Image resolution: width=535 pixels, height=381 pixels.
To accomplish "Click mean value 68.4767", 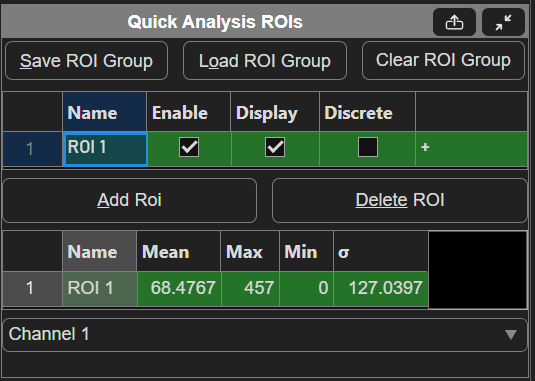I will click(x=179, y=289).
